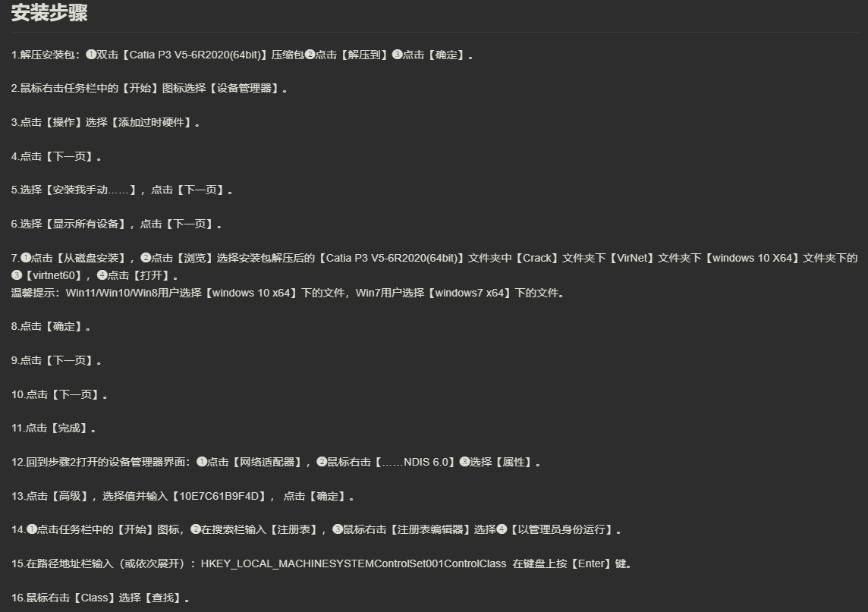The height and width of the screenshot is (612, 868).
Task: Click the circled 3 before 点击【确定】 in step 1
Action: click(x=397, y=55)
